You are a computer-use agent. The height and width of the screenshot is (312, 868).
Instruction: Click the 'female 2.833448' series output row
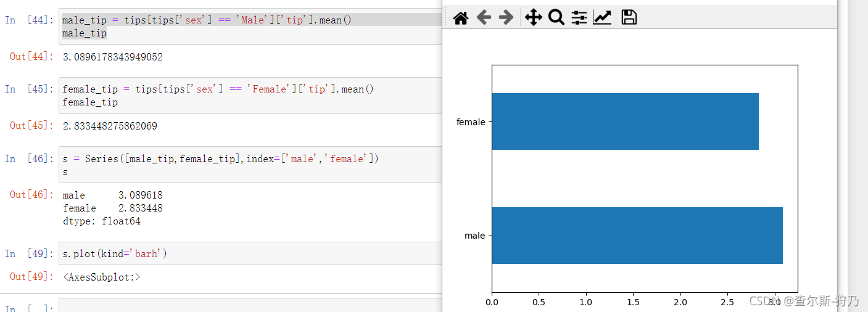(x=113, y=208)
